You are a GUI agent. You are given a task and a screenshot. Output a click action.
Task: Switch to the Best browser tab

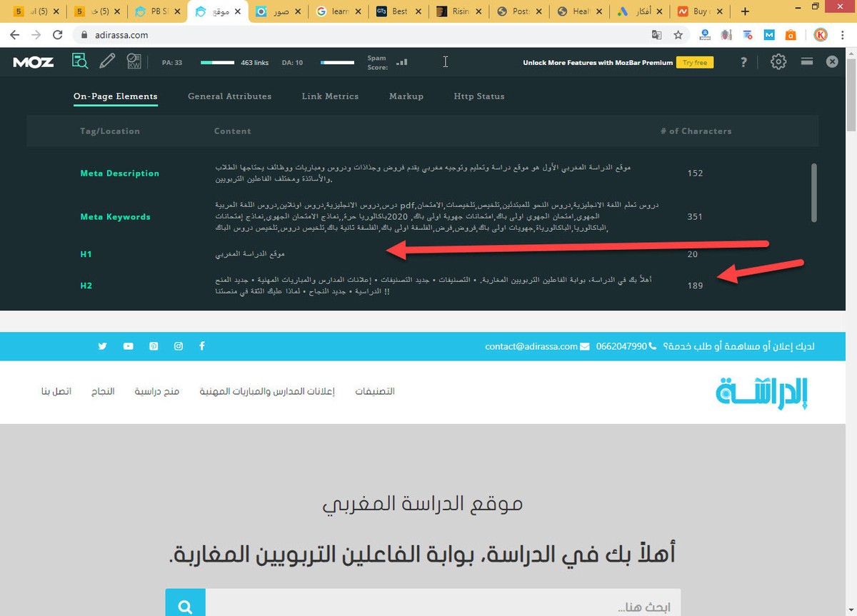pyautogui.click(x=397, y=11)
